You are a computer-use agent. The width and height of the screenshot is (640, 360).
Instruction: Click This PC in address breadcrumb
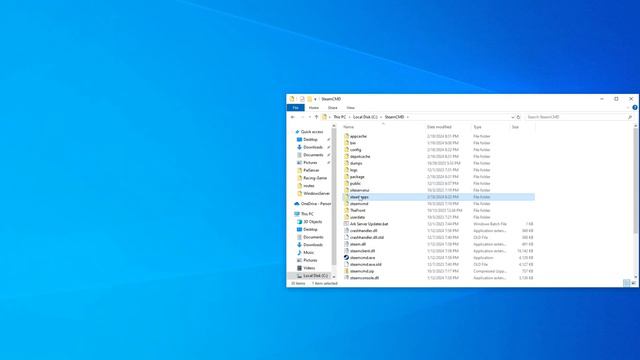pos(340,117)
